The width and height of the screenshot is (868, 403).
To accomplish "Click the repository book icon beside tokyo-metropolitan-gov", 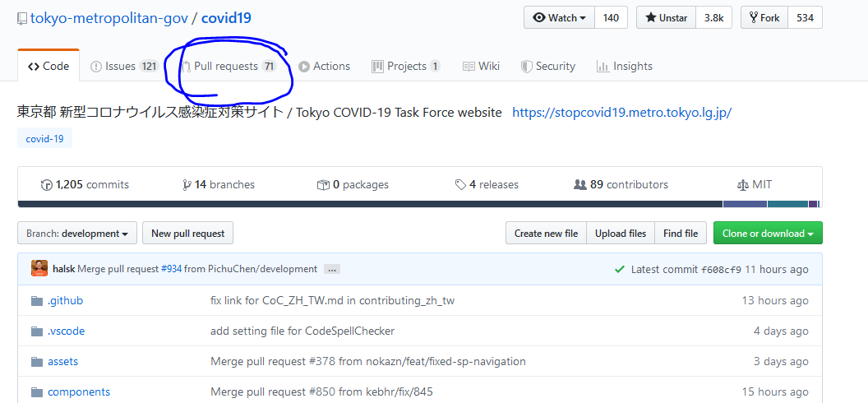I will click(22, 18).
